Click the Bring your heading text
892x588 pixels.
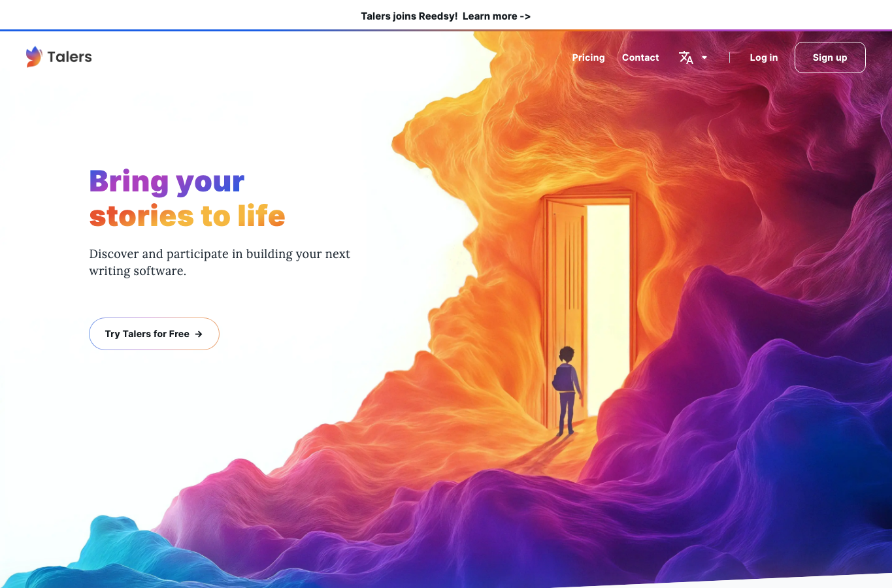click(167, 181)
